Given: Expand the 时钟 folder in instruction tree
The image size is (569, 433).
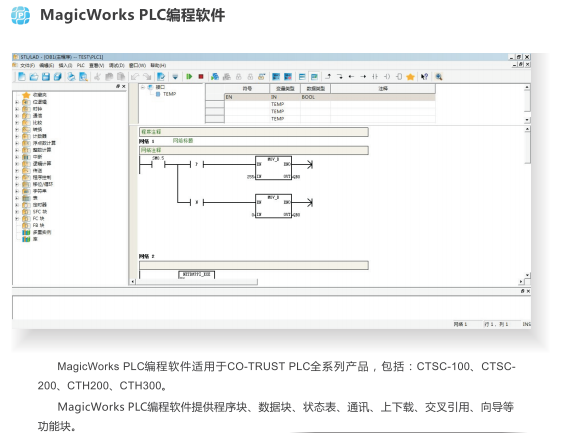Looking at the screenshot, I should pyautogui.click(x=17, y=109).
